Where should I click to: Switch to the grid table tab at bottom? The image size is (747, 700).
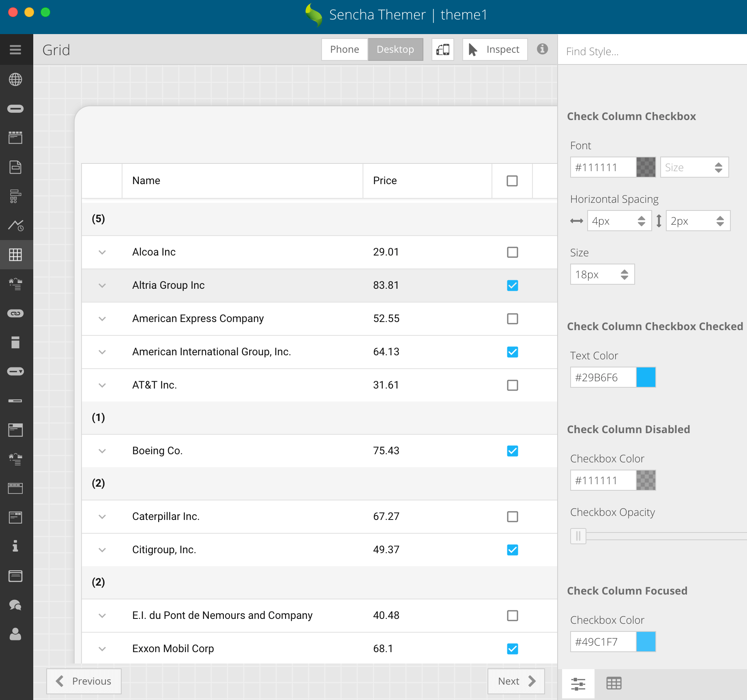point(614,683)
